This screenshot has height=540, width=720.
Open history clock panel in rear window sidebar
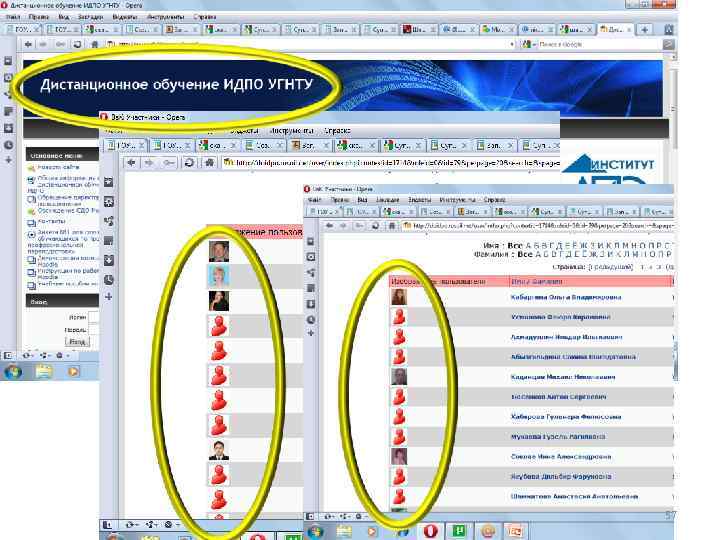(9, 145)
